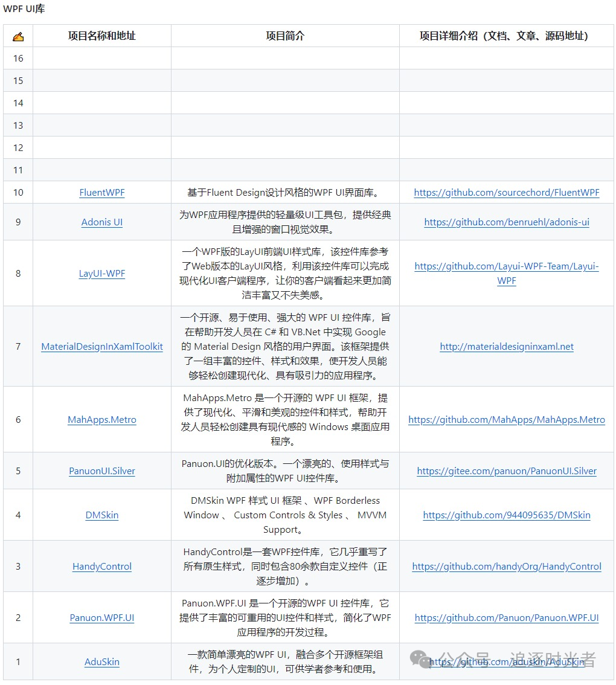Visit github.com/aduskin/AduSkin URL
The image size is (616, 685).
(x=506, y=662)
